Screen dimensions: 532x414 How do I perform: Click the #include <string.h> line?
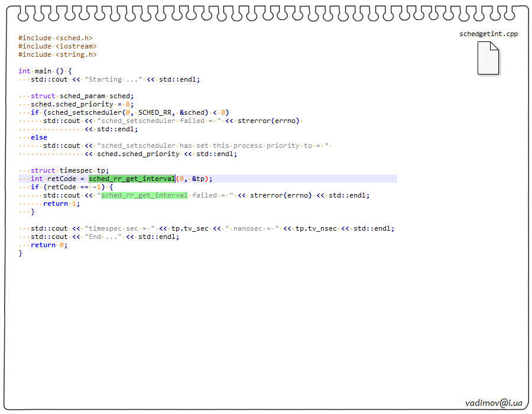pyautogui.click(x=57, y=54)
